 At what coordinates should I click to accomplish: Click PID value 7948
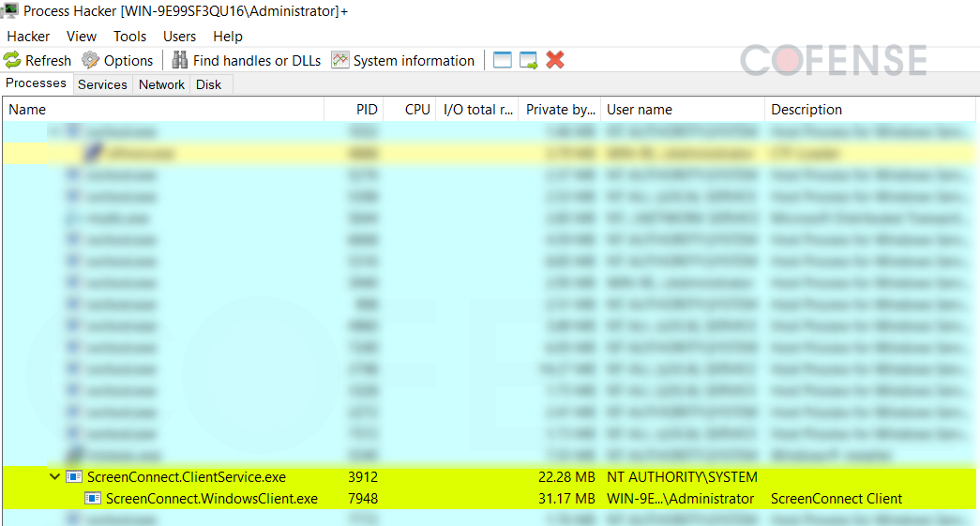pos(363,499)
